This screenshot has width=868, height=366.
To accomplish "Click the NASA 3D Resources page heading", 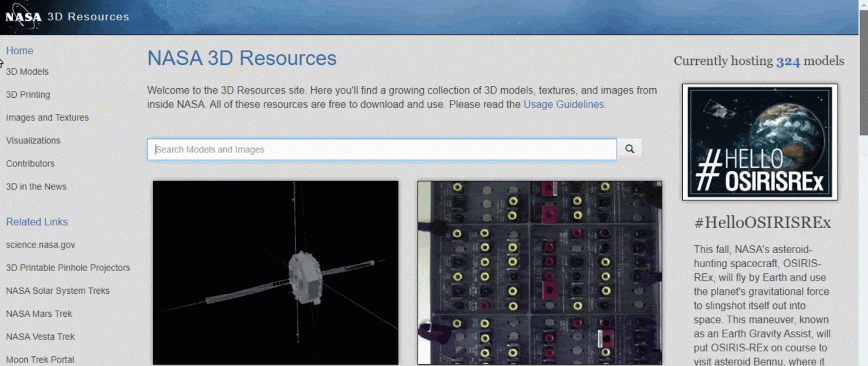I will 242,58.
